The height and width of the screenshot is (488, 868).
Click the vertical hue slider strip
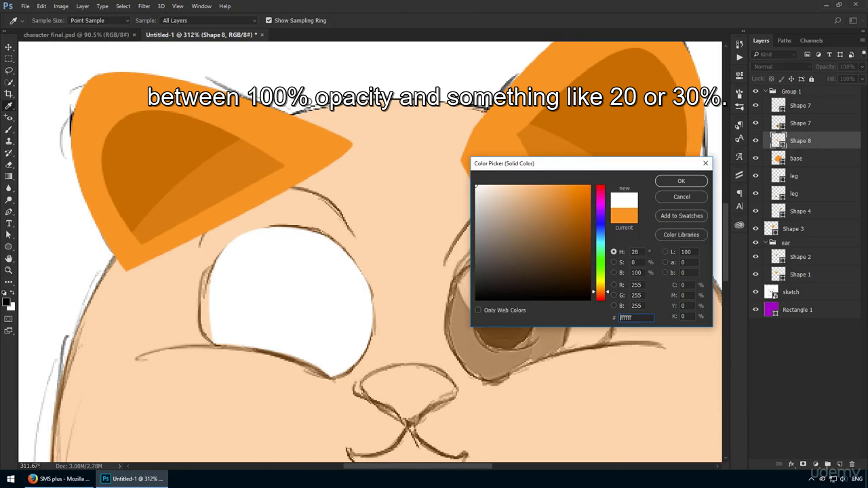(x=600, y=242)
